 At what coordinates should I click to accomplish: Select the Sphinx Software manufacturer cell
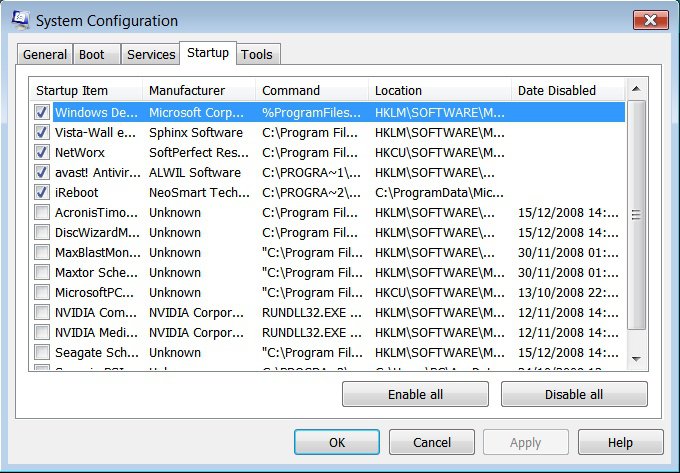pyautogui.click(x=196, y=133)
